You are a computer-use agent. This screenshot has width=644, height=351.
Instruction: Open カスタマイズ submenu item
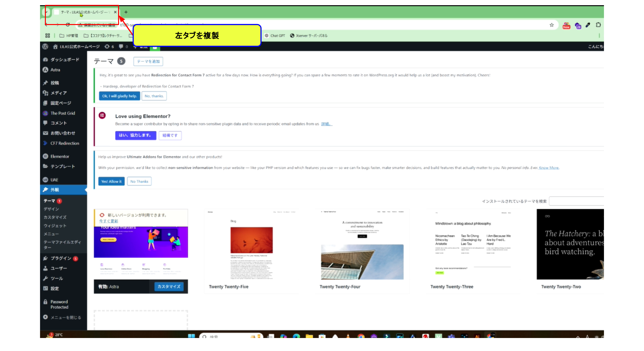coord(55,217)
